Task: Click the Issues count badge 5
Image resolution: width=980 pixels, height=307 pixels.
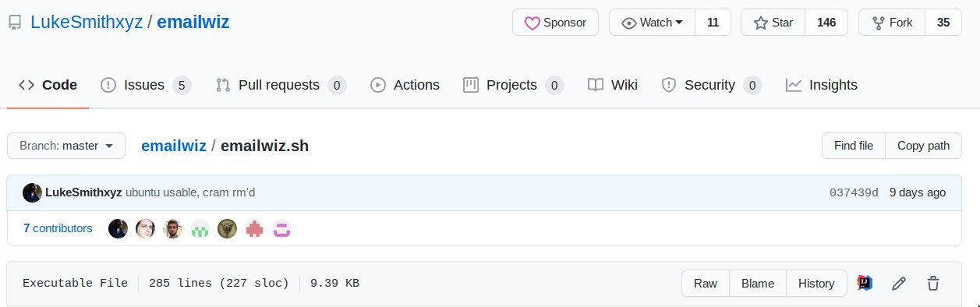Action: (x=181, y=85)
